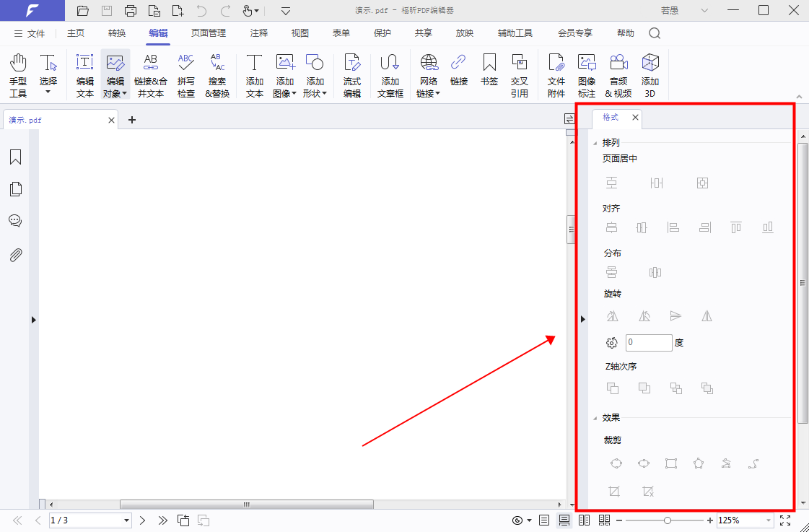Insert a Cross Reference (交叉引用)
Screen dimensions: 809x532
519,75
